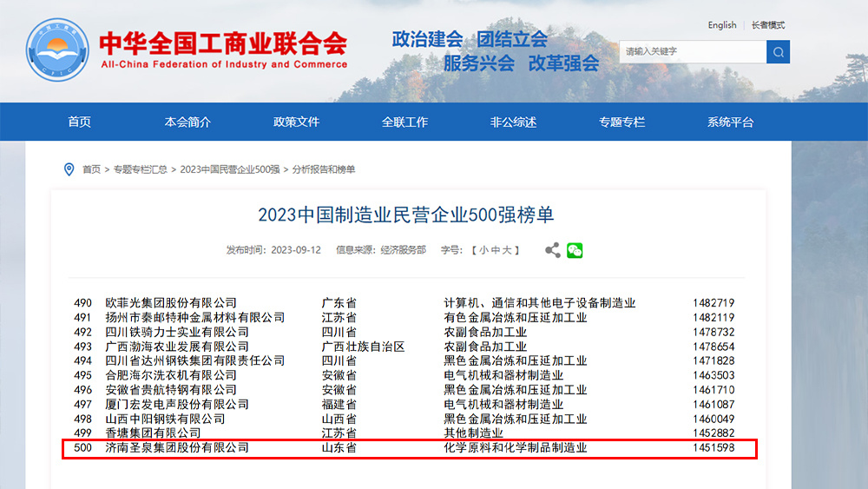The image size is (868, 489).
Task: Set font size to large (大)
Action: [508, 250]
